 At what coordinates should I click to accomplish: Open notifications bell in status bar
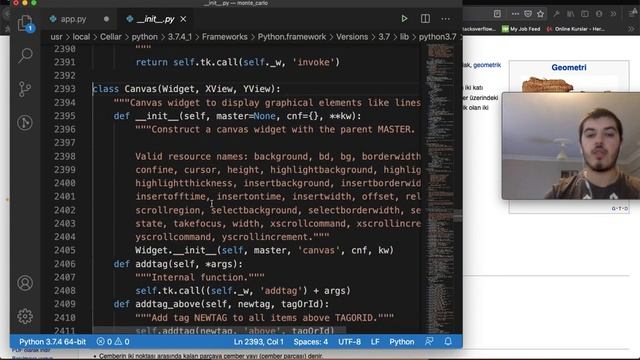(448, 341)
